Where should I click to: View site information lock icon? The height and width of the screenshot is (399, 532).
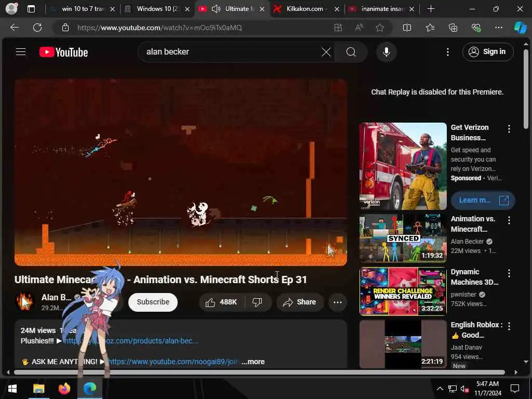click(65, 28)
